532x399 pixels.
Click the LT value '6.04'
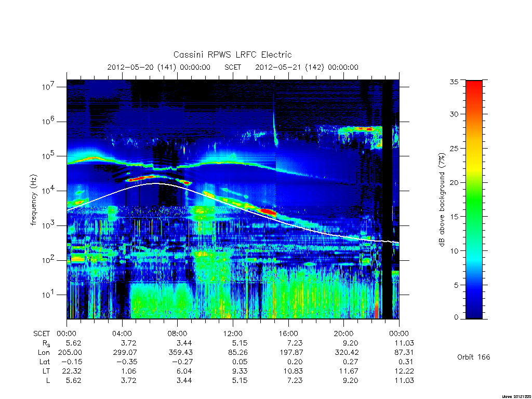coord(184,371)
